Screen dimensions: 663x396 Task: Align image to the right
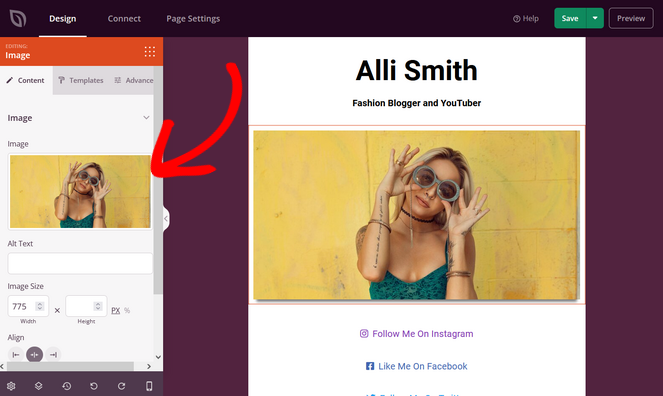click(x=53, y=355)
